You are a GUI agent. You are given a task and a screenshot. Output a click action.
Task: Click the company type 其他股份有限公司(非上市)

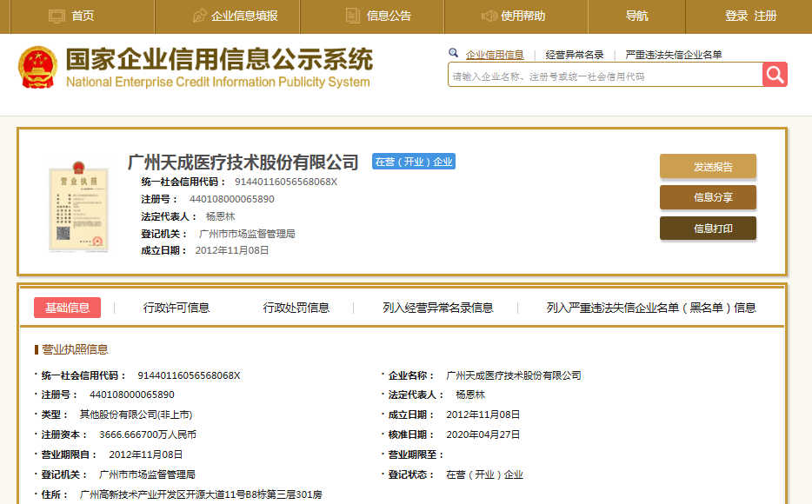tap(136, 414)
